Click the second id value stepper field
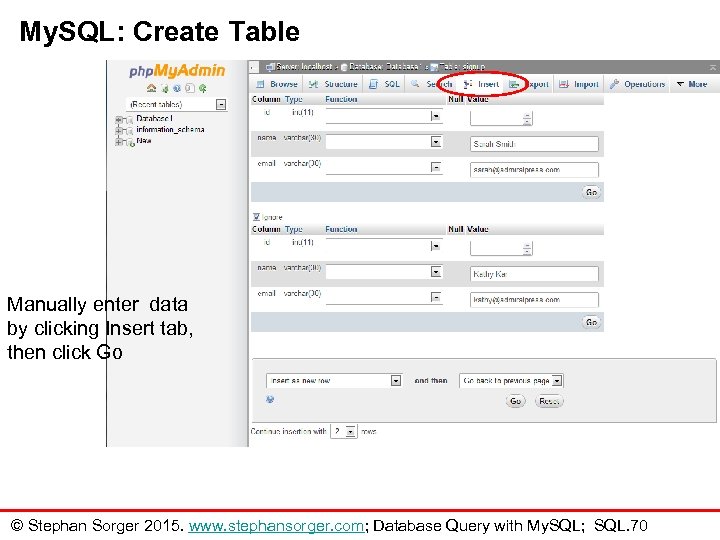This screenshot has width=720, height=540. pos(501,248)
